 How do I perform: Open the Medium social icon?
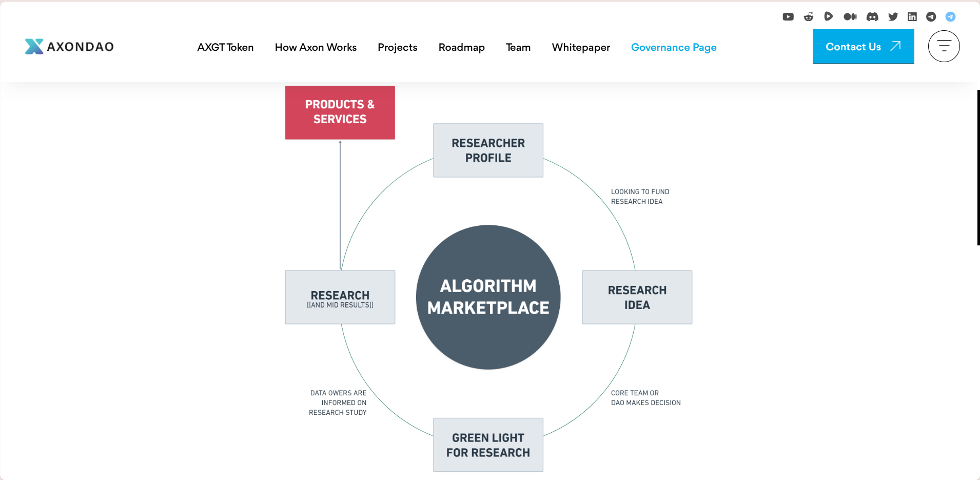tap(850, 17)
